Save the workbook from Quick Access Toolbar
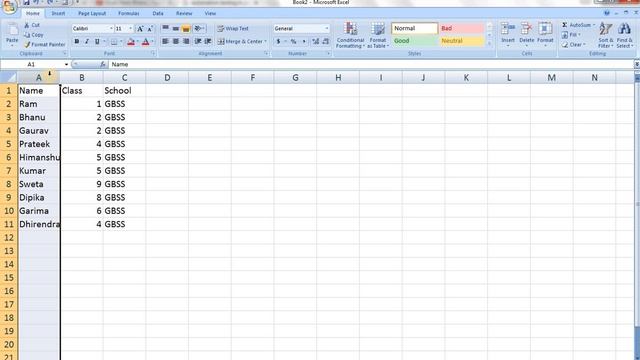 pos(26,2)
